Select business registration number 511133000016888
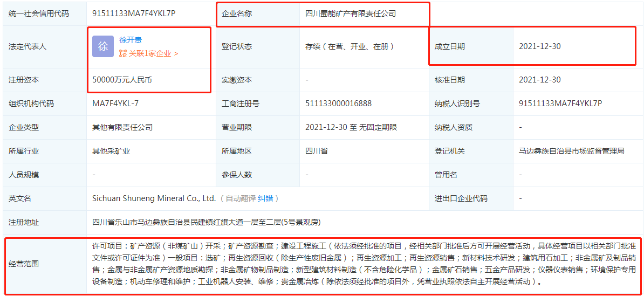This screenshot has width=644, height=296. (x=338, y=104)
